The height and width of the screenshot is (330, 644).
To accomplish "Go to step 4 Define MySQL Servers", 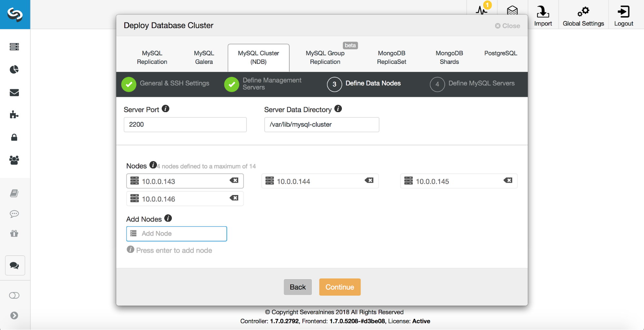I will pyautogui.click(x=472, y=84).
